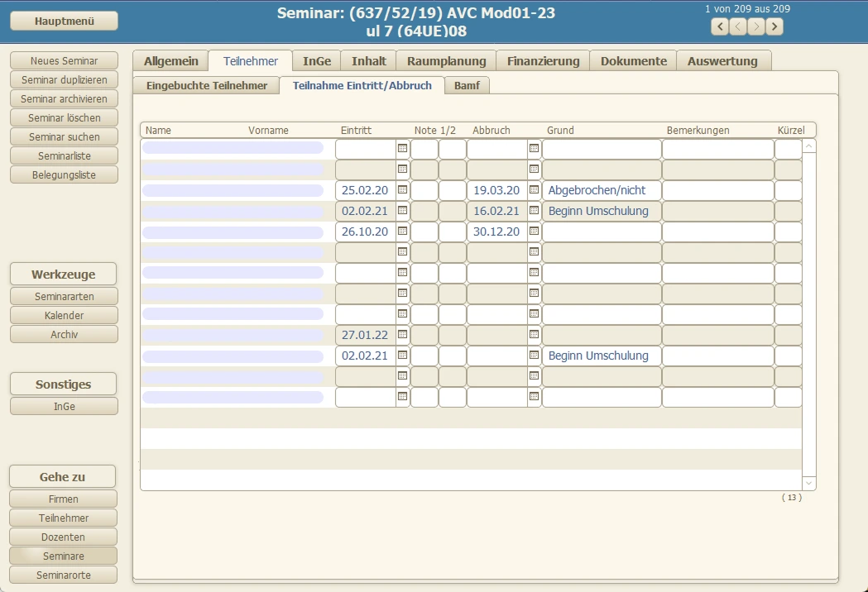Select the Eingebuchte Teilnehmer subtab

[x=207, y=85]
